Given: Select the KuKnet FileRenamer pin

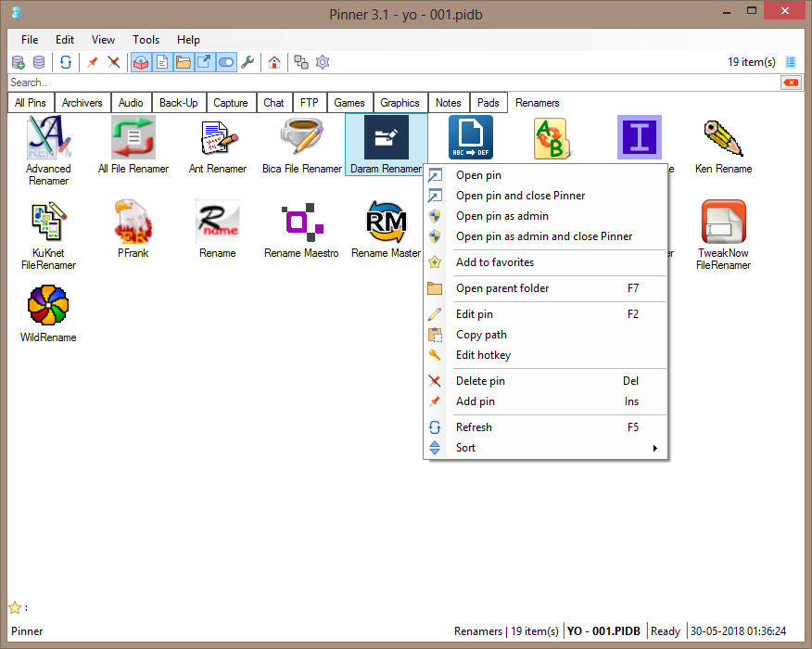Looking at the screenshot, I should coord(48,235).
